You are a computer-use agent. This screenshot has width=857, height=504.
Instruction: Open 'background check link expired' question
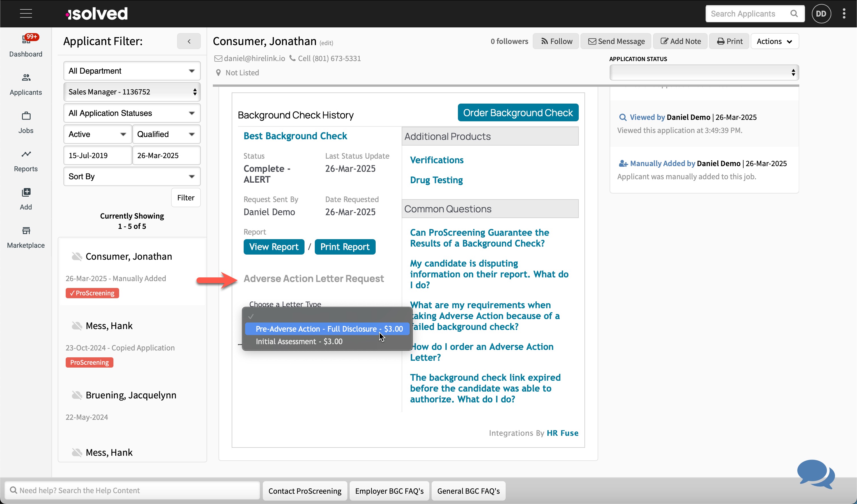[485, 388]
